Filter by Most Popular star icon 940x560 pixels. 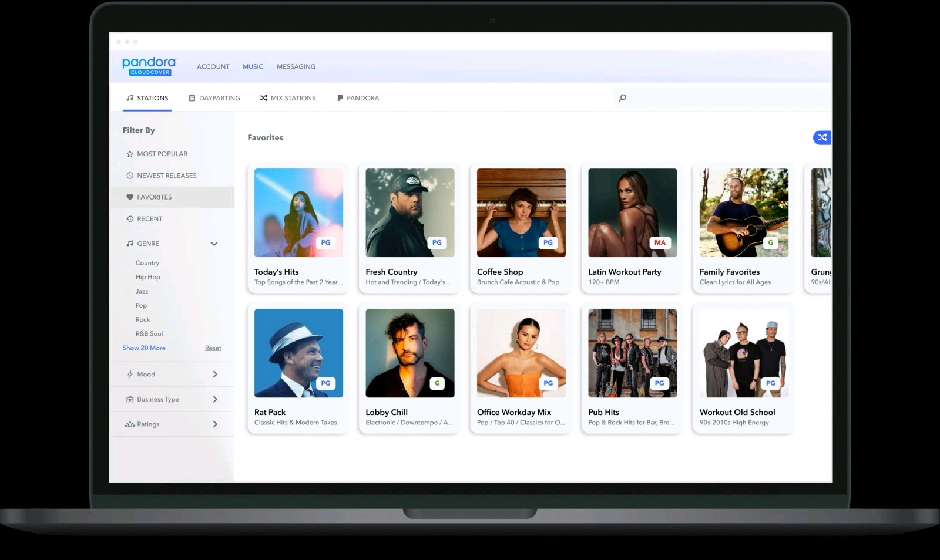pos(130,154)
